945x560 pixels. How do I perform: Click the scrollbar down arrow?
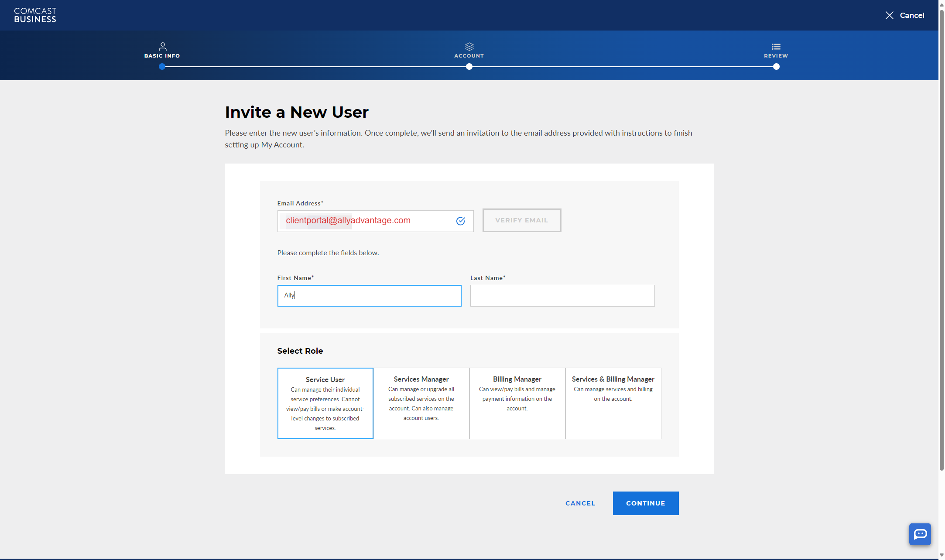click(x=942, y=555)
